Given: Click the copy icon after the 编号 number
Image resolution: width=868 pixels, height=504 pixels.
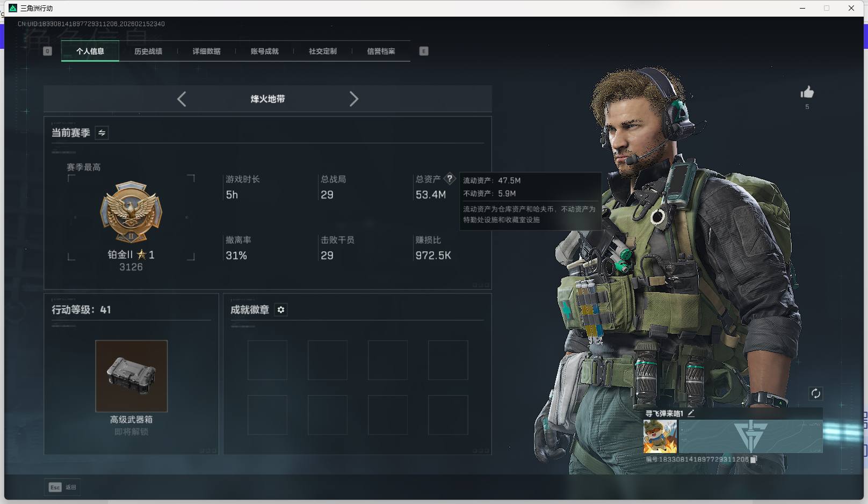Looking at the screenshot, I should pyautogui.click(x=753, y=459).
